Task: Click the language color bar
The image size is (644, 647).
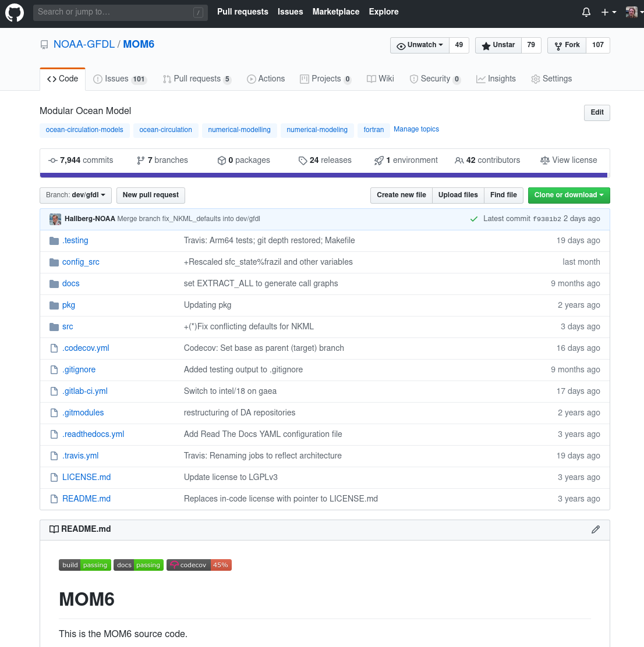Action: pyautogui.click(x=323, y=175)
